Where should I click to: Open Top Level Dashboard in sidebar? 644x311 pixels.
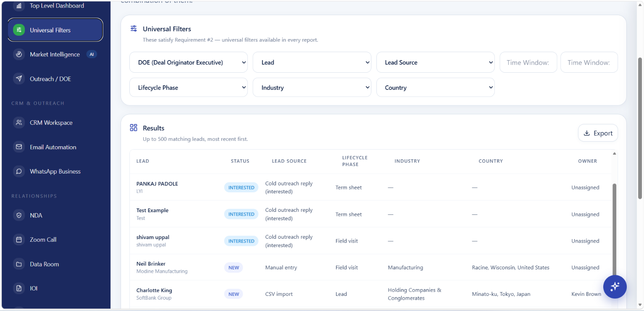55,6
